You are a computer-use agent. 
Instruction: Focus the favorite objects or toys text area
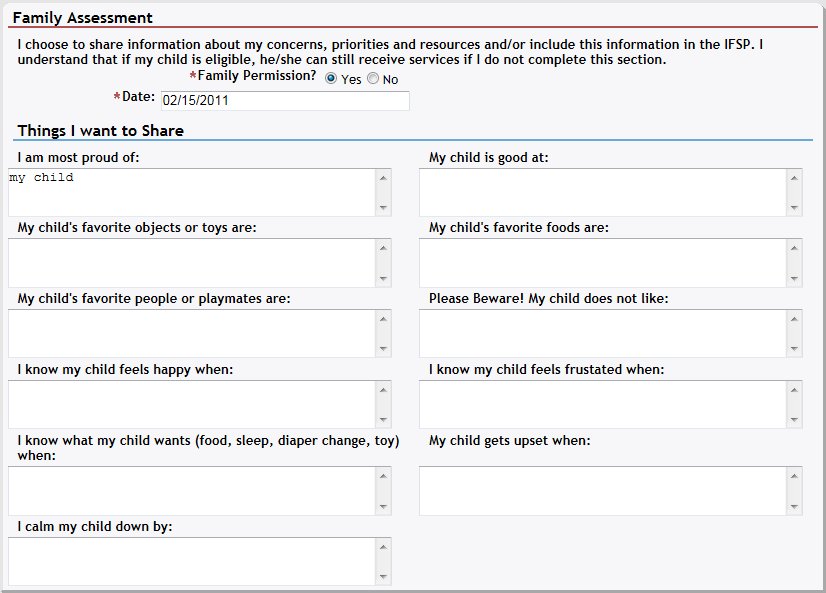(x=191, y=263)
